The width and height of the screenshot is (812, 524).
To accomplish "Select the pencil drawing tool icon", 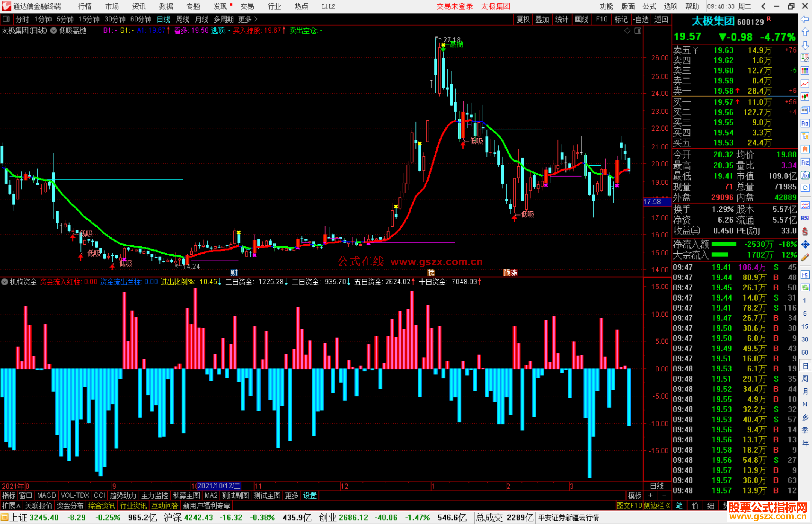I will point(805,257).
